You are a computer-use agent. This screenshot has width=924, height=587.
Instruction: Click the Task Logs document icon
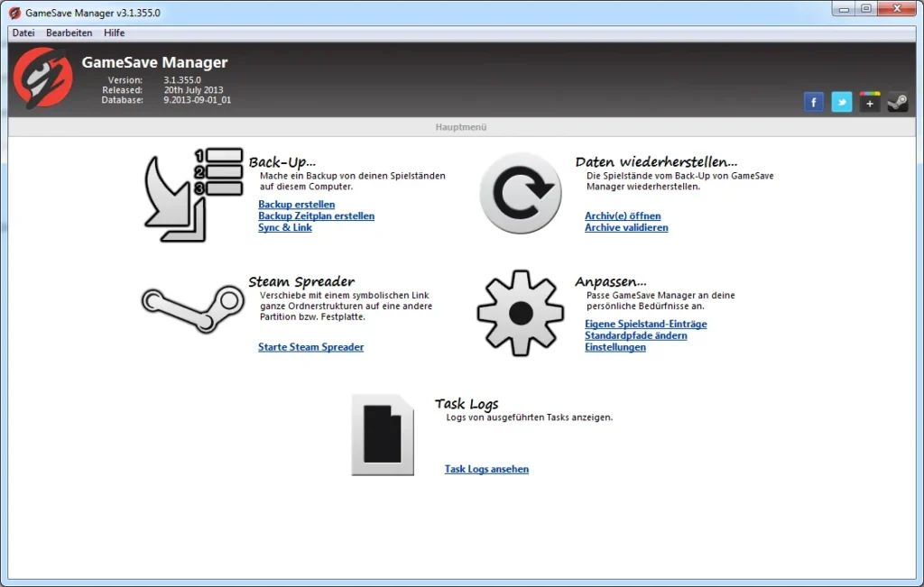383,436
